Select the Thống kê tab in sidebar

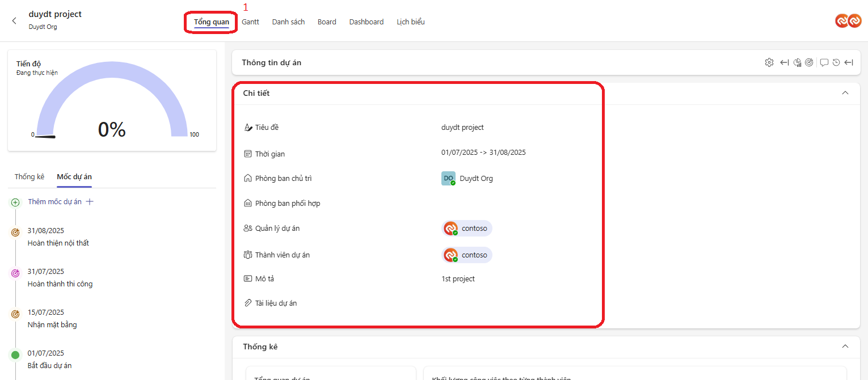tap(30, 177)
